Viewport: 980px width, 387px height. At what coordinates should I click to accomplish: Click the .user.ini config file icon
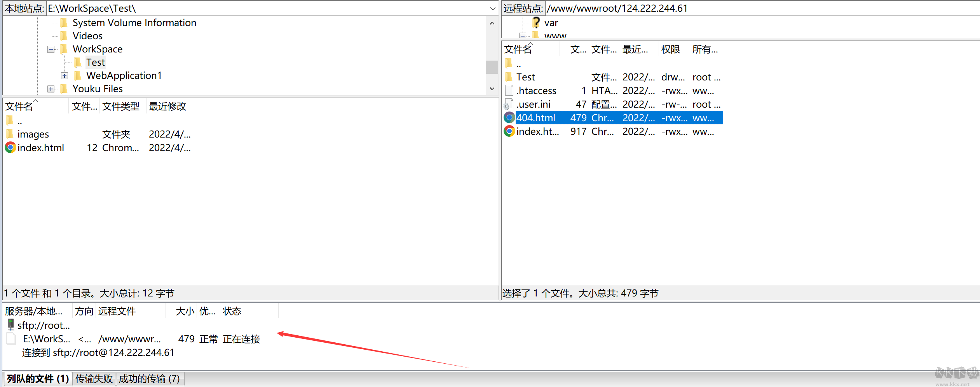tap(509, 104)
